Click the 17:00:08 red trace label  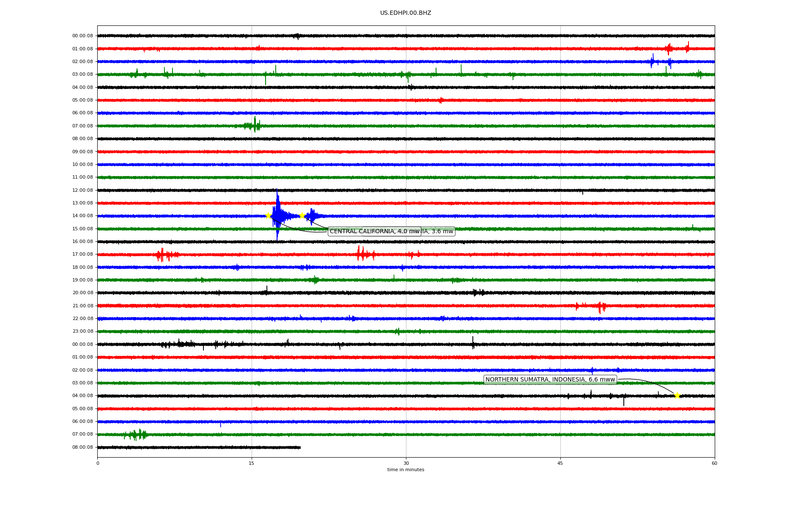82,254
